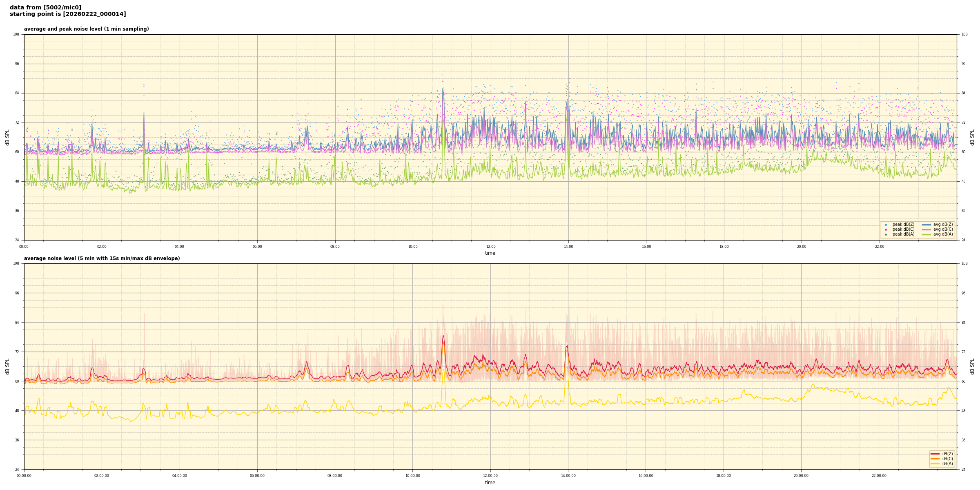This screenshot has height=490, width=980.
Task: Click the left 'dB SPL' label of top chart
Action: pos(7,137)
